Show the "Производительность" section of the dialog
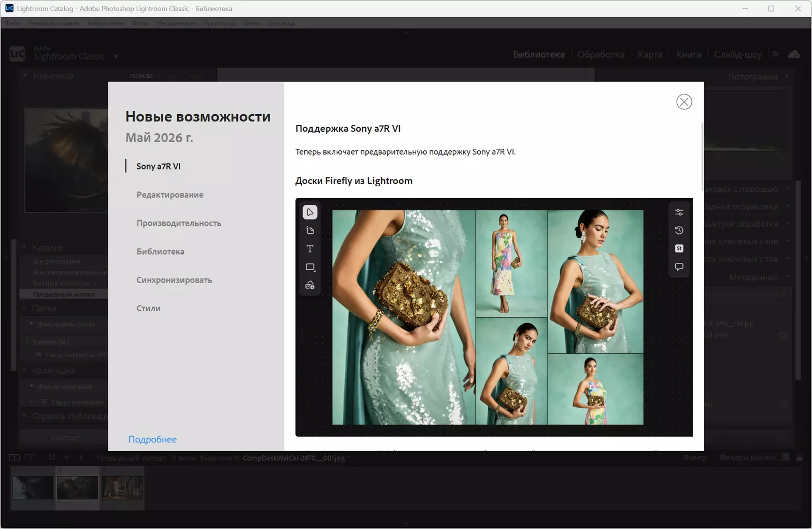812x529 pixels. (x=179, y=223)
